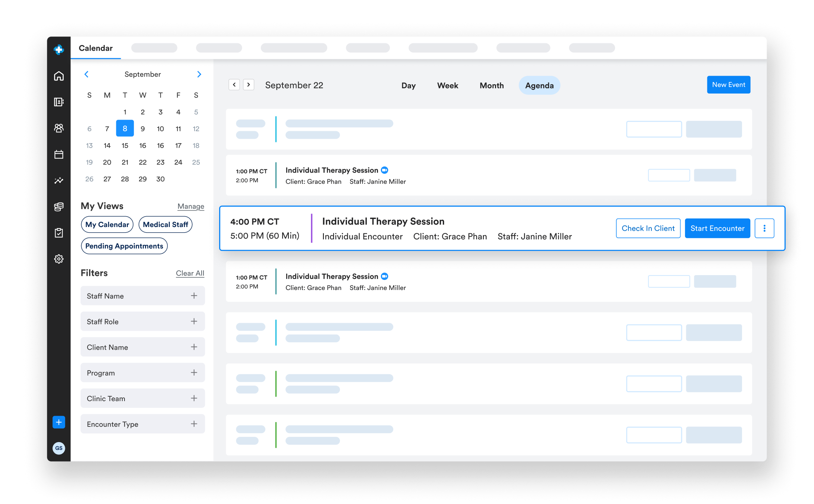814x504 pixels.
Task: Open the Home icon in sidebar
Action: [x=59, y=76]
